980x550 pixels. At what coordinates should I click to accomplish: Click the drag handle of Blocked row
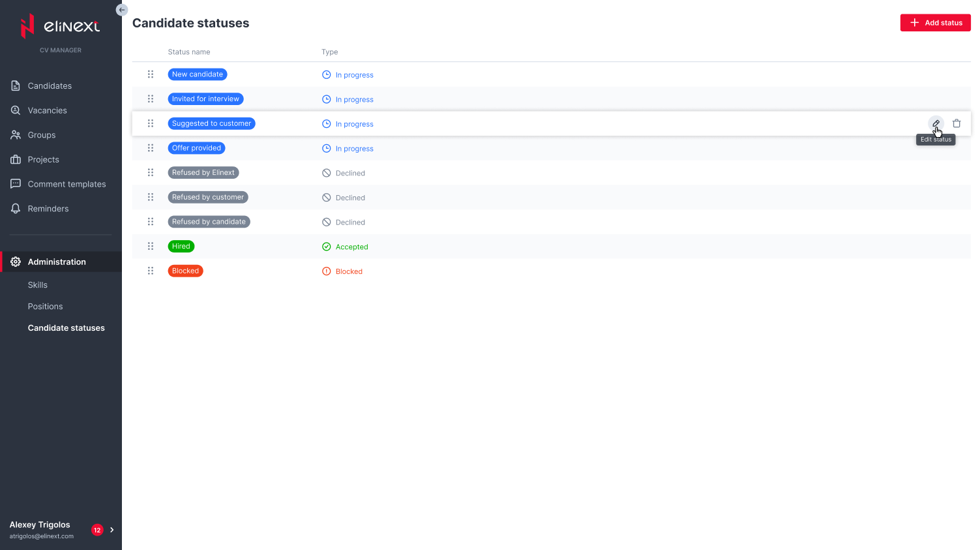click(151, 271)
